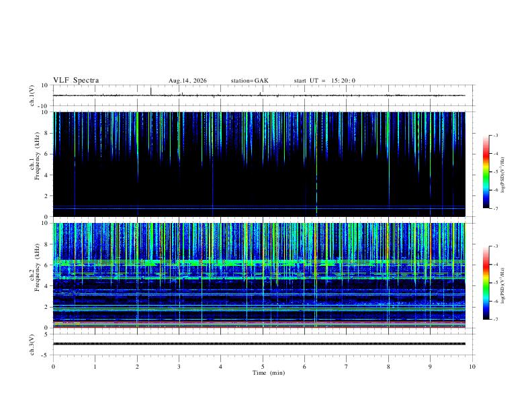Click the ch.3 black waveform trace
The width and height of the screenshot is (532, 411).
click(259, 344)
